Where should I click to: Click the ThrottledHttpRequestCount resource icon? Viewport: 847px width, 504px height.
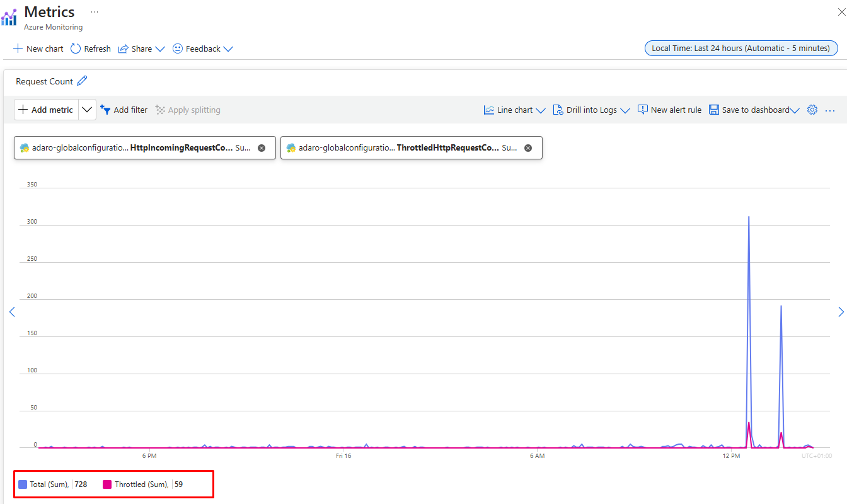(291, 148)
